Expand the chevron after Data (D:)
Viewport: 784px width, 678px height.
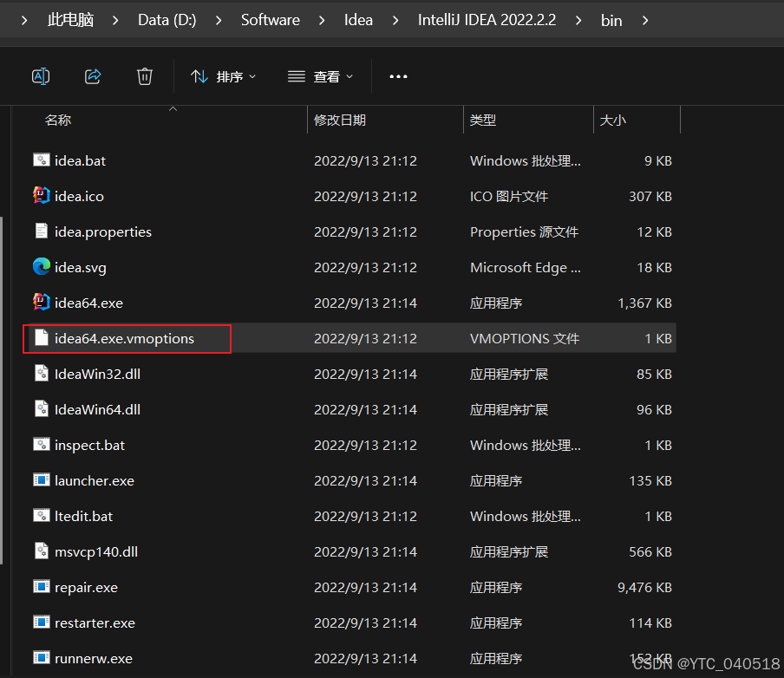[219, 21]
